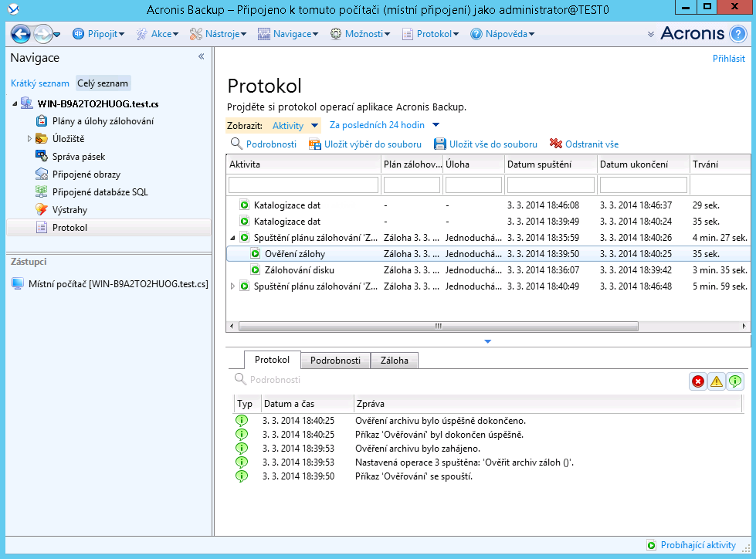Viewport: 756px width, 559px height.
Task: Click the forward navigation arrow button
Action: pos(43,34)
